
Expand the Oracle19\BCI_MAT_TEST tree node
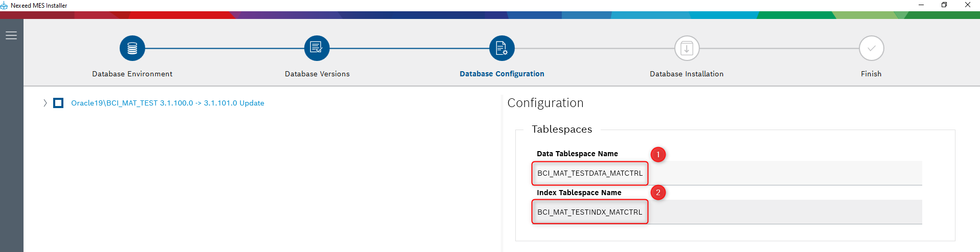click(x=45, y=103)
